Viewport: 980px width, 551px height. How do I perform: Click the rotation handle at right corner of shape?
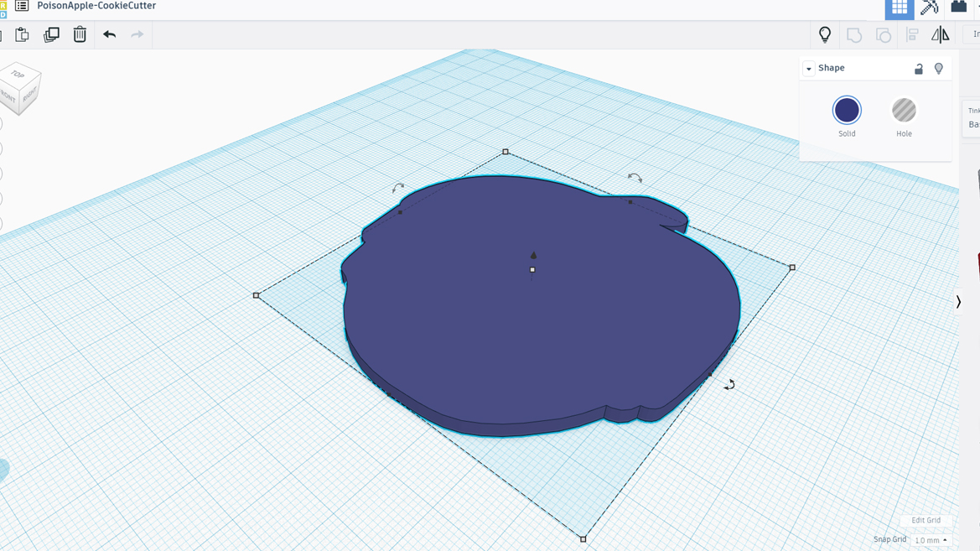pos(729,385)
